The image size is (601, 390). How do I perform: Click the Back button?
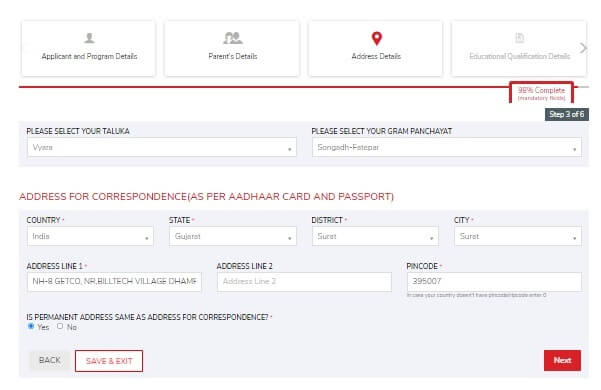coord(49,361)
